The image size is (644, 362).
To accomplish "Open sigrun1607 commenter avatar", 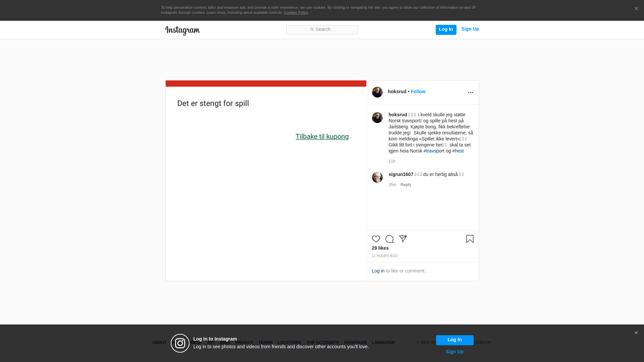I will point(377,177).
